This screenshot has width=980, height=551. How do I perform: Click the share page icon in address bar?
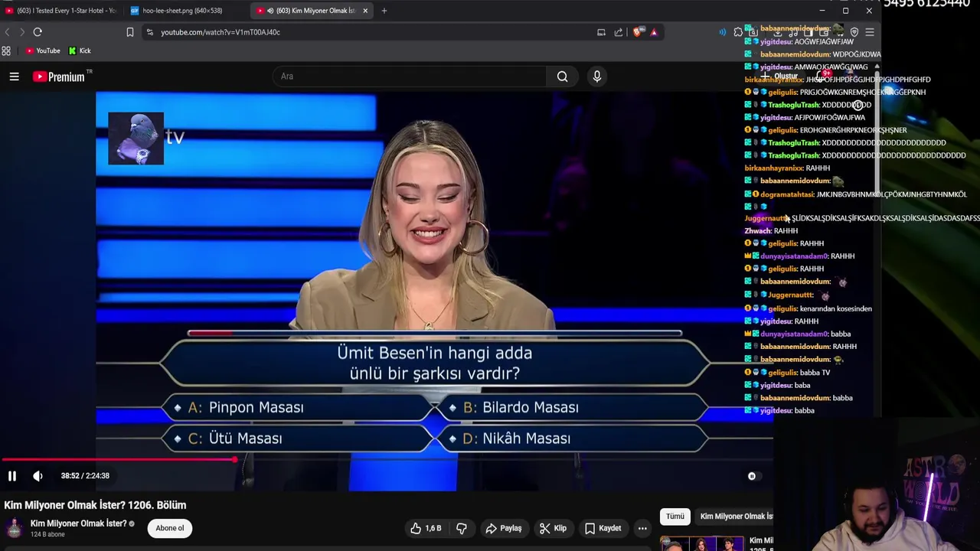(x=619, y=32)
